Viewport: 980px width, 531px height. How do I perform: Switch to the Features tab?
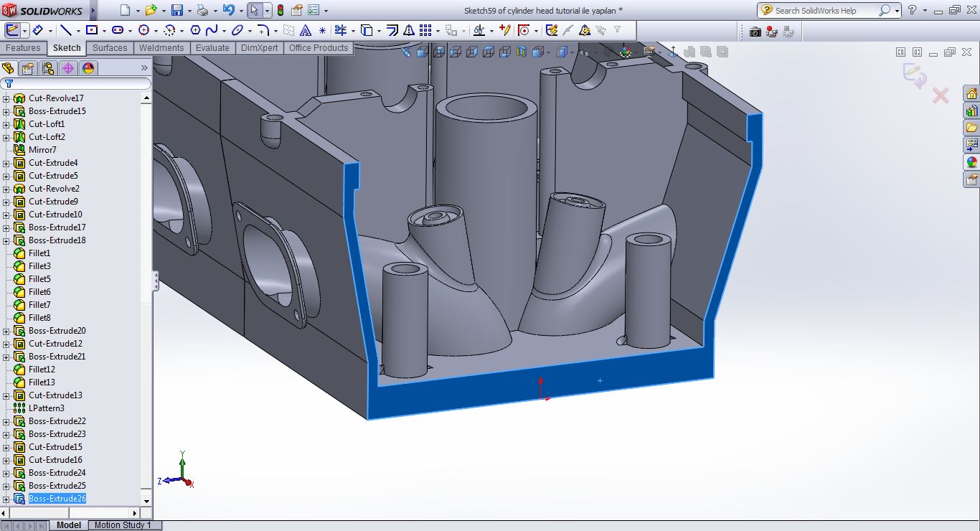23,48
